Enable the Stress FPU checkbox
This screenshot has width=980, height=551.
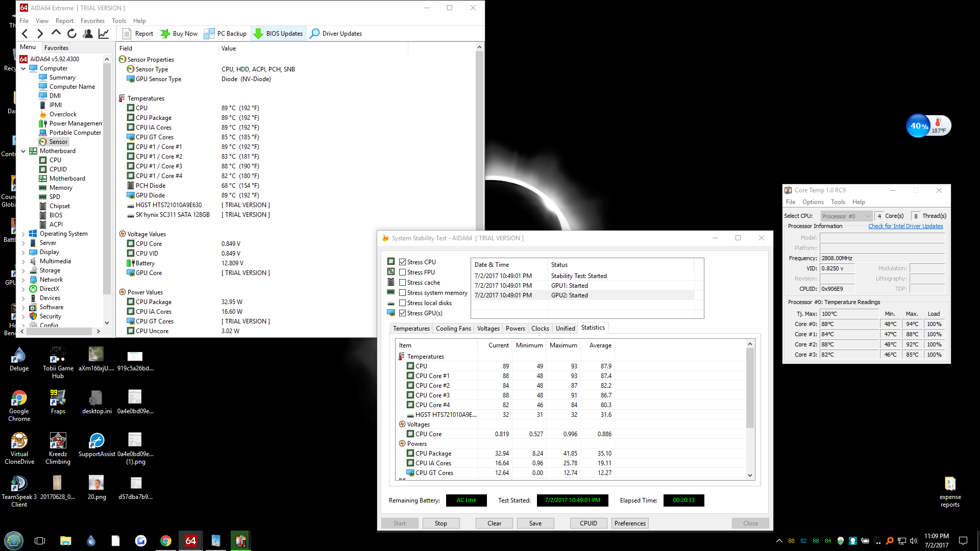(x=403, y=272)
